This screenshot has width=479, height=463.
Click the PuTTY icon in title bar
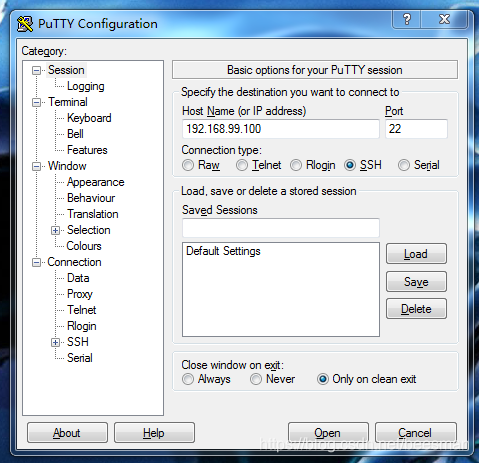tap(25, 24)
